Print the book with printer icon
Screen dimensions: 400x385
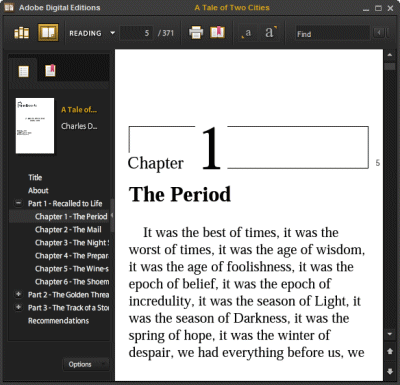(196, 33)
